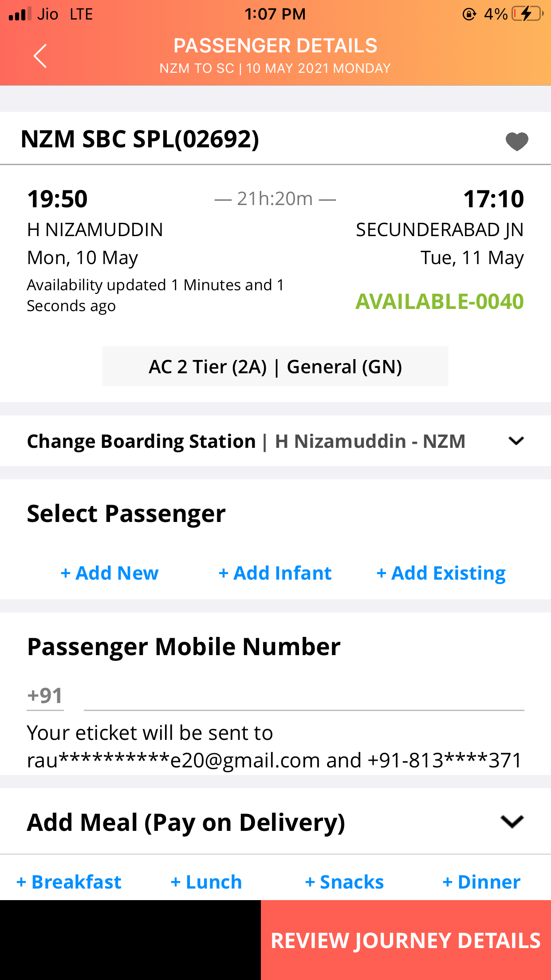
Task: Tap the AVAILABLE-0040 availability status
Action: tap(440, 302)
